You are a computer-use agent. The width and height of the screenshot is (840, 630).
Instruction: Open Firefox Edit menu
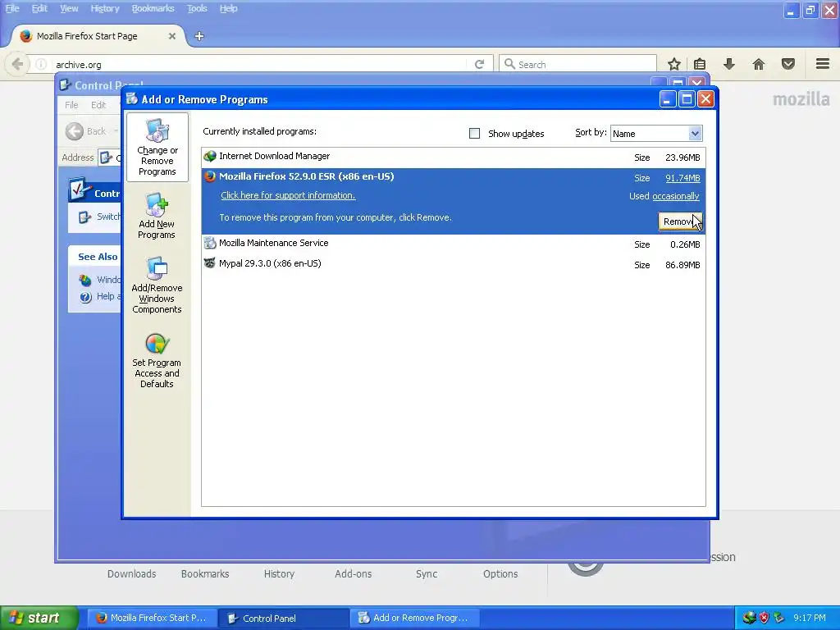point(39,8)
